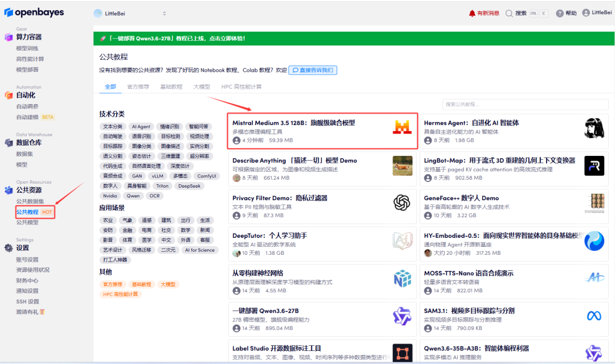
Task: Open 公共数据集 in the sidebar
Action: click(30, 201)
